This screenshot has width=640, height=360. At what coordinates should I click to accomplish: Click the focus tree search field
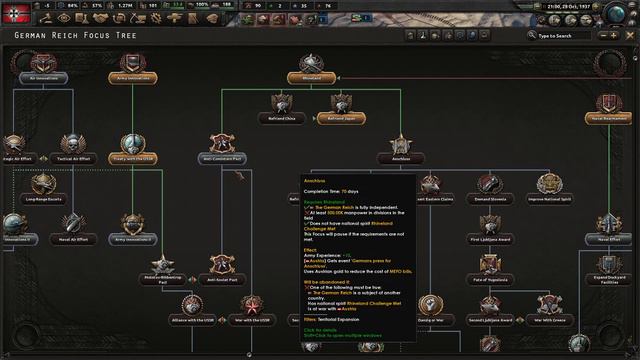coord(559,36)
